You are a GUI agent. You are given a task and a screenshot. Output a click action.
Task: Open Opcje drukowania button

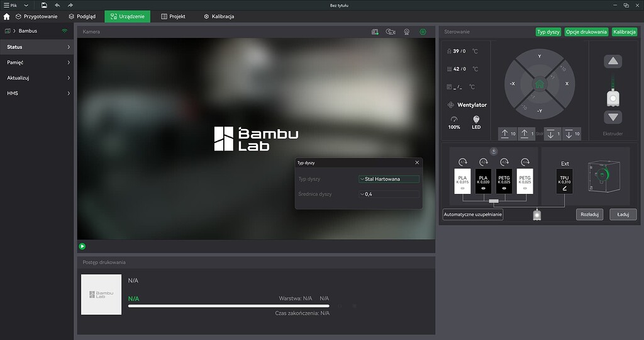click(x=586, y=31)
